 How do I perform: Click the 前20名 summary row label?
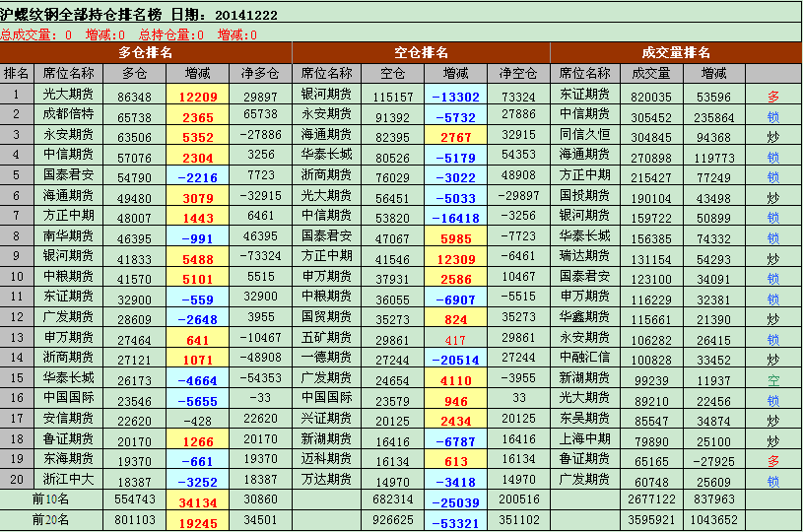(x=50, y=520)
